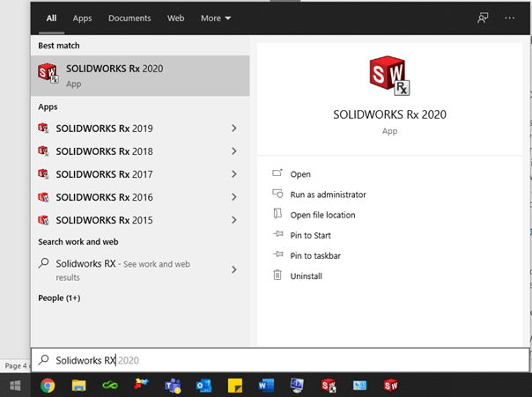Select Pin to taskbar
This screenshot has width=532, height=397.
(x=315, y=255)
